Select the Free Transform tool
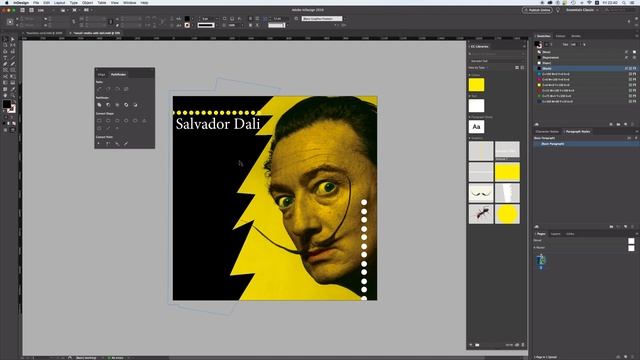Screen dimensions: 640x360 click(x=13, y=76)
